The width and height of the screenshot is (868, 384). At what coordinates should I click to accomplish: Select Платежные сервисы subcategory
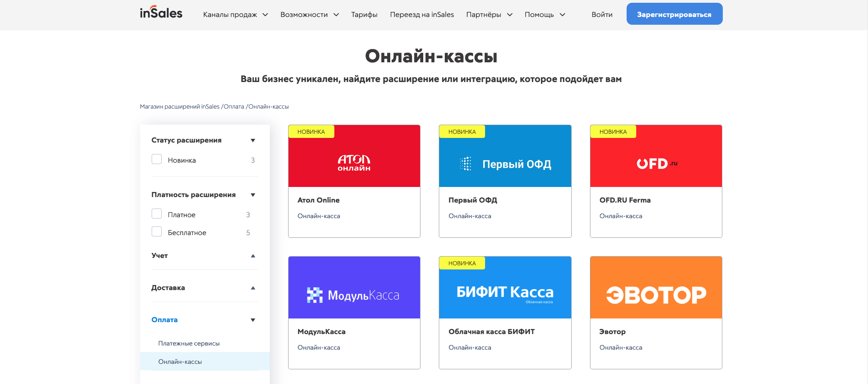click(x=189, y=343)
